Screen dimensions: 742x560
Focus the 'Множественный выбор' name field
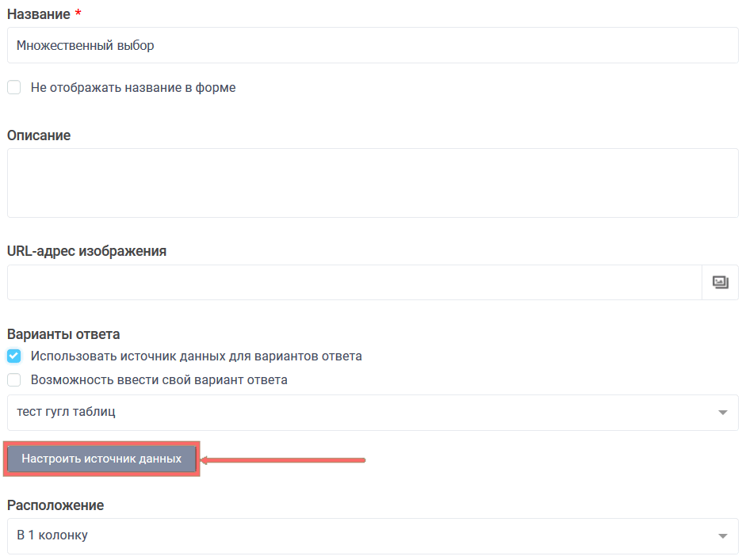click(373, 46)
